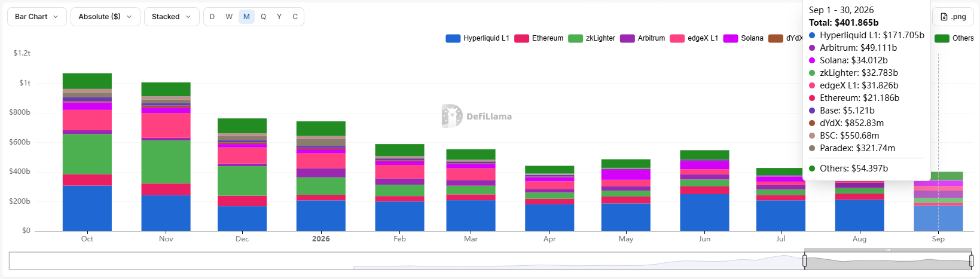This screenshot has width=980, height=279.
Task: Click the Dec stacked bar
Action: tap(242, 174)
